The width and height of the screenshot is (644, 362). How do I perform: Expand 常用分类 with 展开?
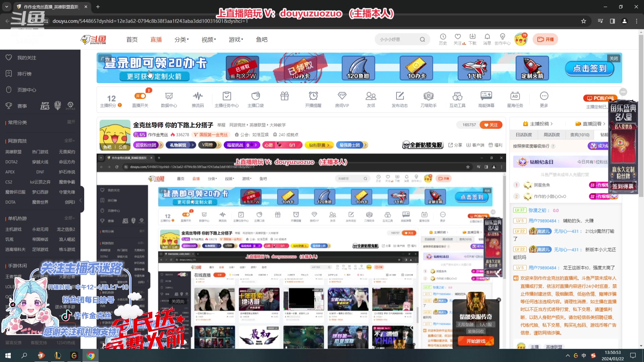(x=71, y=122)
